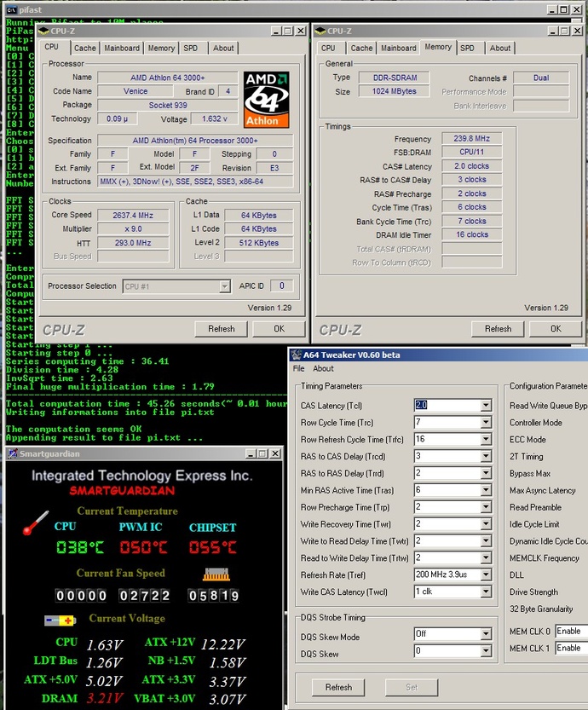588x710 pixels.
Task: Expand the Write CAS Latency (Twcl) dropdown
Action: tap(486, 592)
